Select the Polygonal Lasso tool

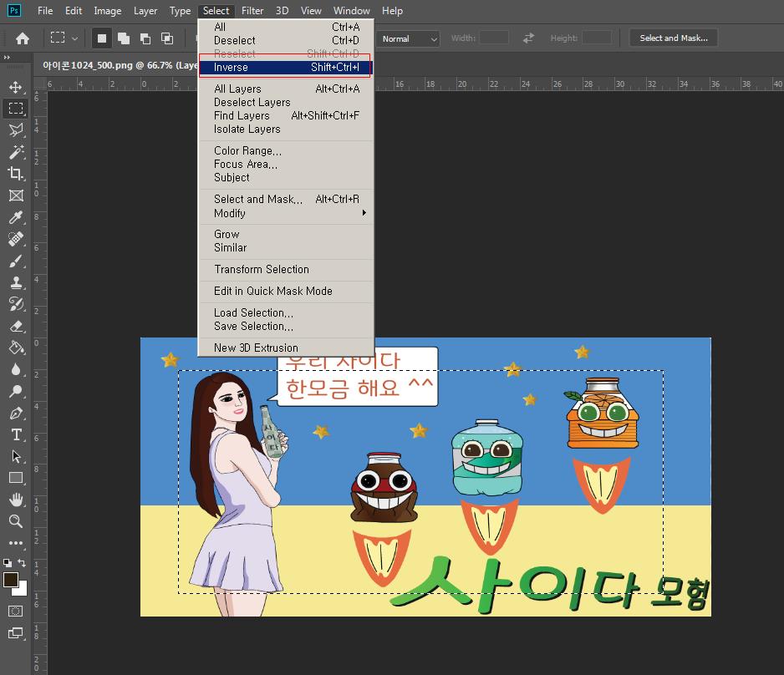click(16, 130)
